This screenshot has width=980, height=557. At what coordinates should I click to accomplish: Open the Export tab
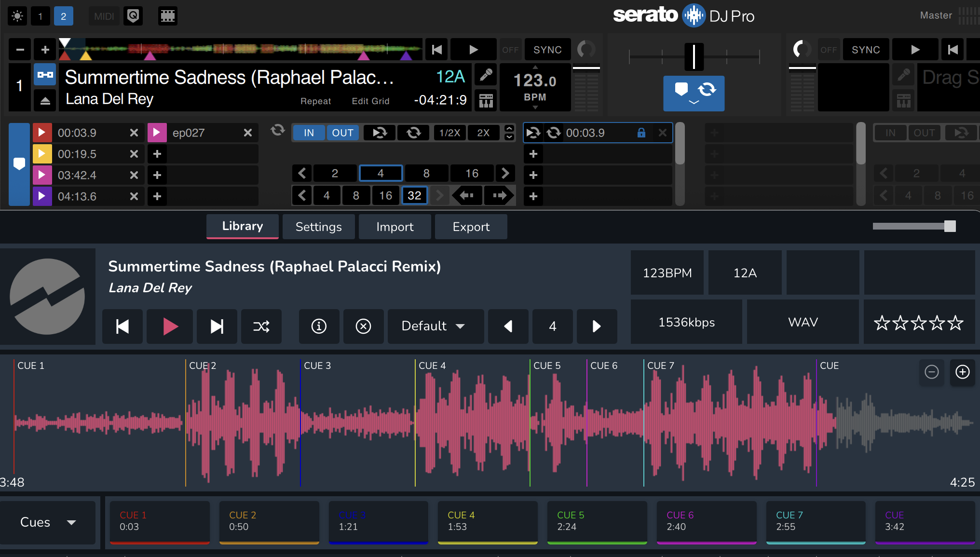(x=471, y=227)
